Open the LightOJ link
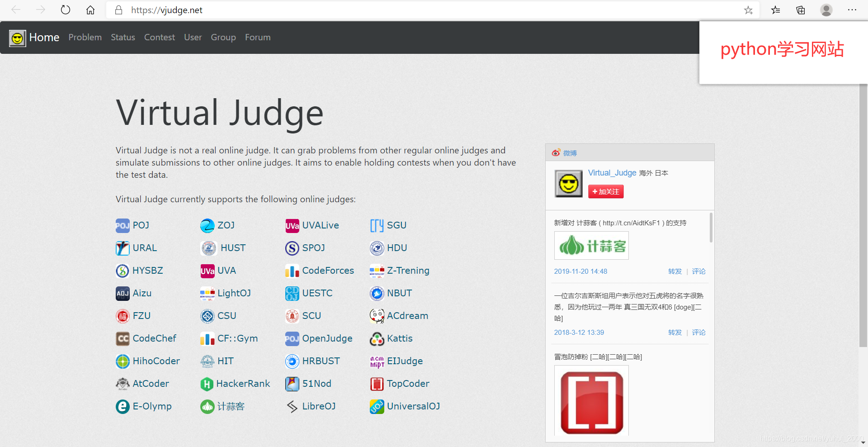Image resolution: width=868 pixels, height=447 pixels. (234, 293)
